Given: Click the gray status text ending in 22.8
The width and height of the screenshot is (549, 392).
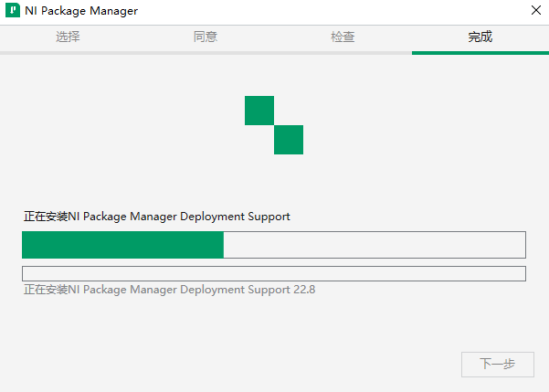Looking at the screenshot, I should 169,289.
